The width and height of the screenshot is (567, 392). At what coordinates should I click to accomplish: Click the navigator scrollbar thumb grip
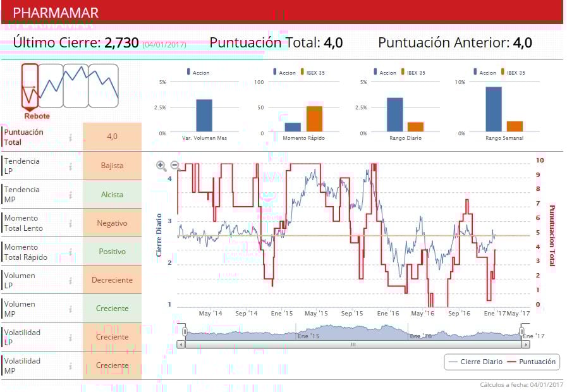[x=353, y=345]
